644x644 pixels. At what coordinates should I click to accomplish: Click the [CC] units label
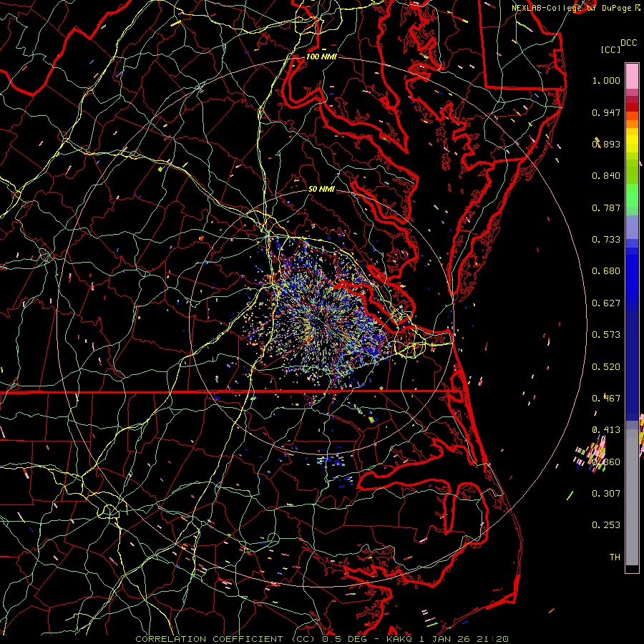611,49
